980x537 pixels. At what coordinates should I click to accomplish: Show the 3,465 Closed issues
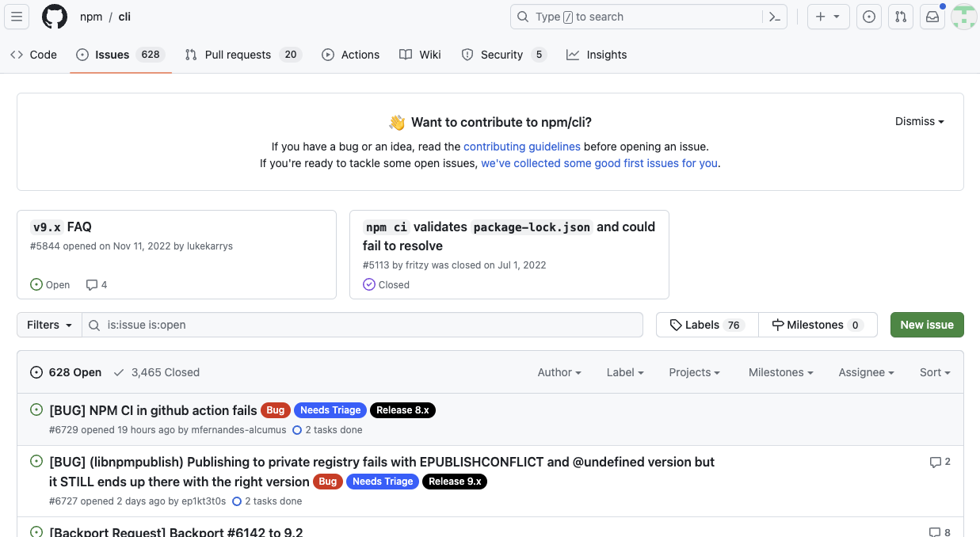[157, 372]
